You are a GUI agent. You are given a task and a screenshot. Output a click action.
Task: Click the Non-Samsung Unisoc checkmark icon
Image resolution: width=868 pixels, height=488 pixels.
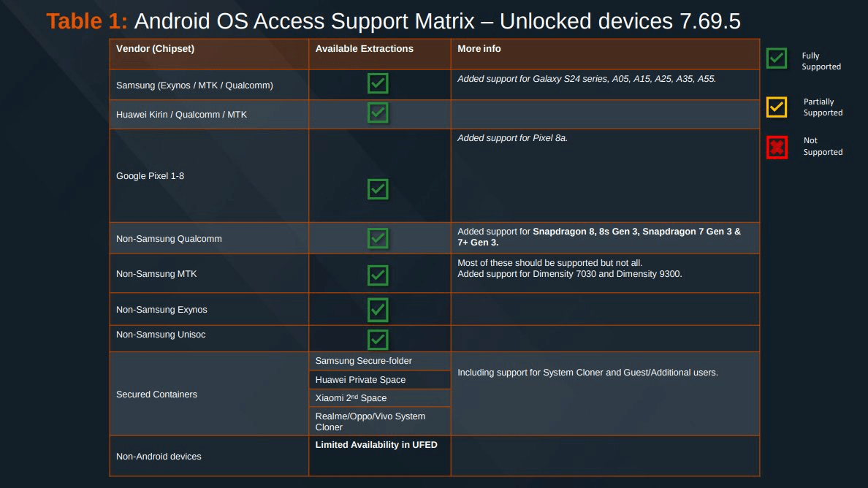[378, 338]
